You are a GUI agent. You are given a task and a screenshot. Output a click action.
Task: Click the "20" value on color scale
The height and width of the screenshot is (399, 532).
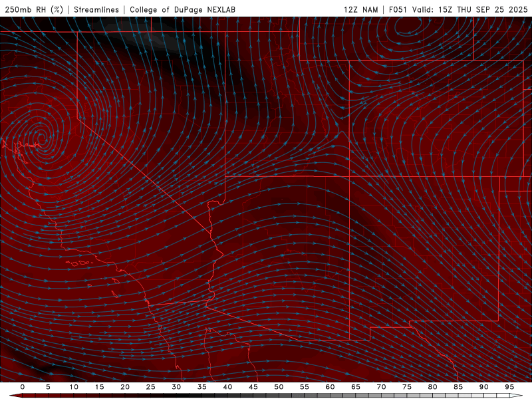(125, 387)
